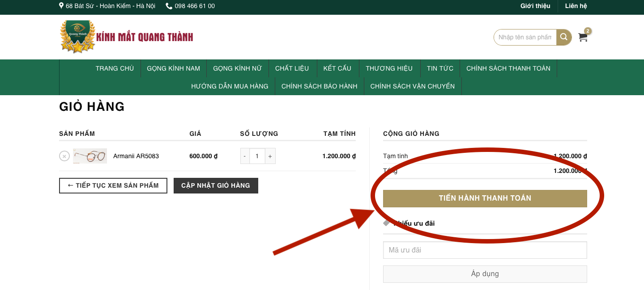The width and height of the screenshot is (644, 290).
Task: Open the Gọng Kính Nữ menu
Action: point(237,68)
